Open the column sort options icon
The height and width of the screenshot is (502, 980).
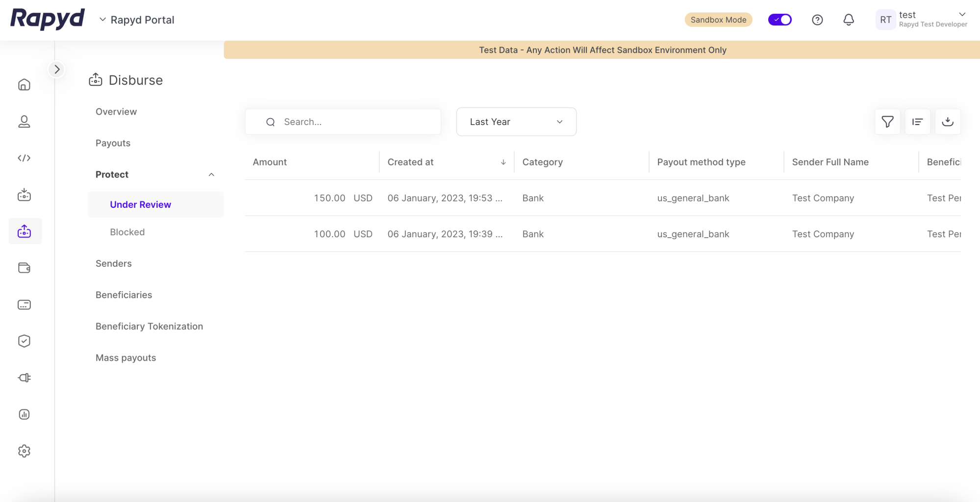click(917, 122)
